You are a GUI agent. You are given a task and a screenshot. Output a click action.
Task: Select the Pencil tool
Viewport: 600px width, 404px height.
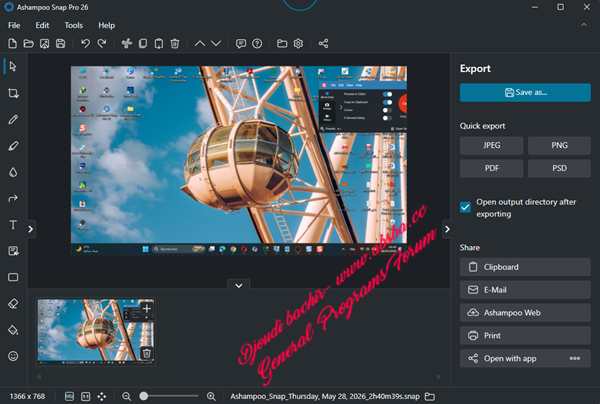pyautogui.click(x=13, y=119)
